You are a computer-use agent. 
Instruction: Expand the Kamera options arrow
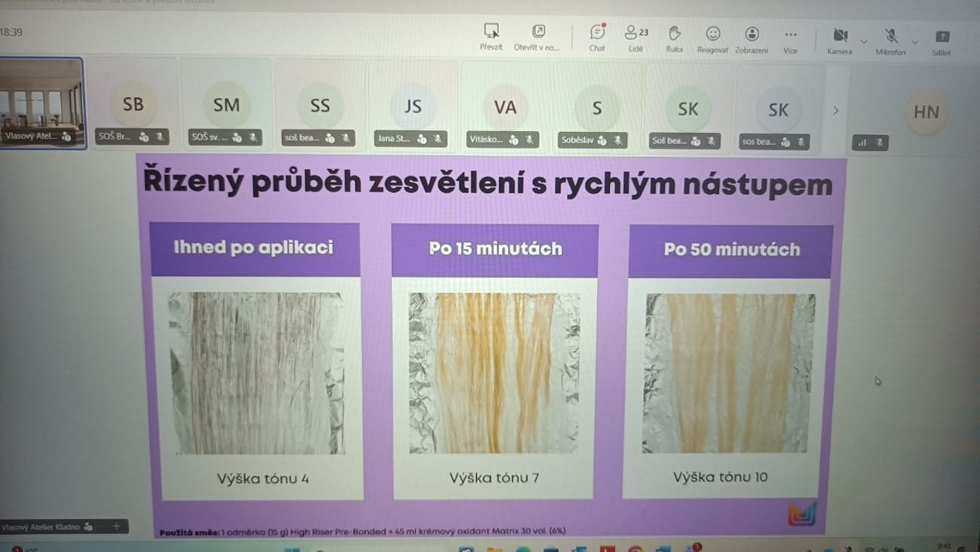(864, 41)
